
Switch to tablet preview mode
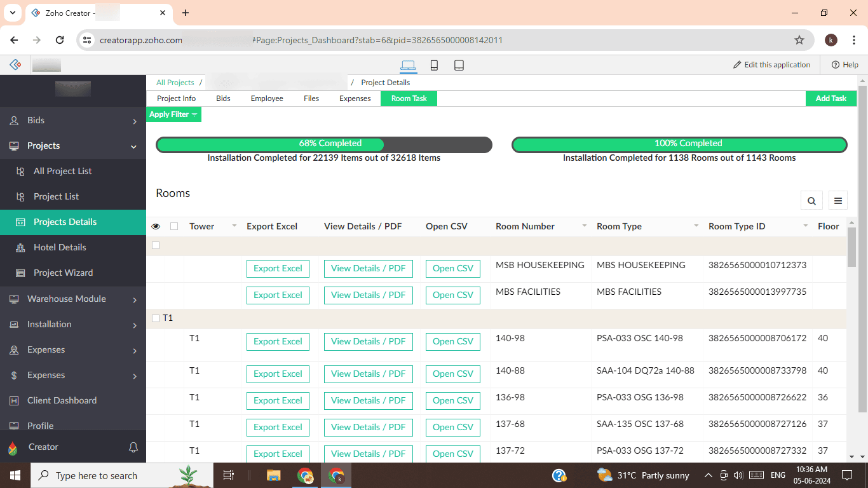click(459, 65)
